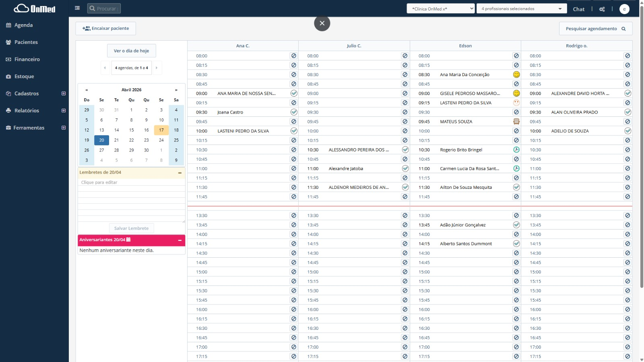The image size is (644, 362).
Task: Open the Chat link
Action: coord(579,9)
